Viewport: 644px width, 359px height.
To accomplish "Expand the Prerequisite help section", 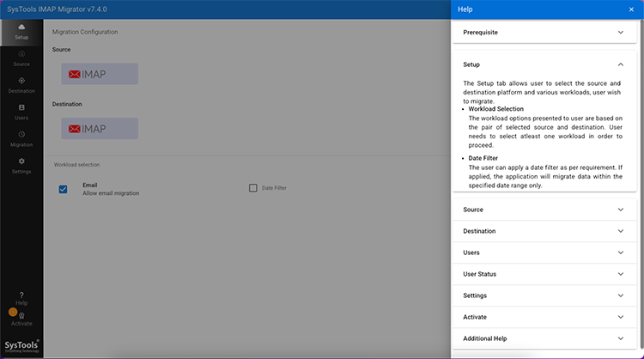I will pos(544,33).
